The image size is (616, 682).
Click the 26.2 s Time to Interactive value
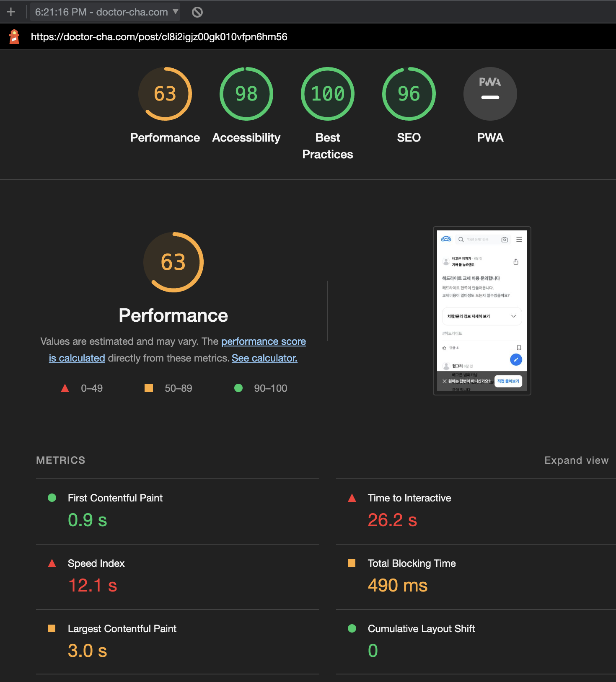(392, 520)
